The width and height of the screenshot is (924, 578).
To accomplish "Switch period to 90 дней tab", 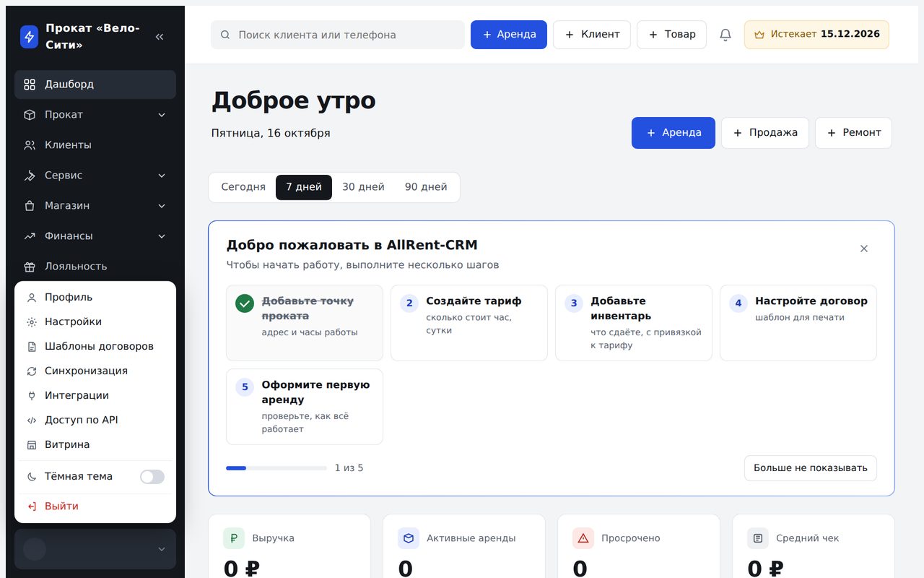I will [x=426, y=187].
